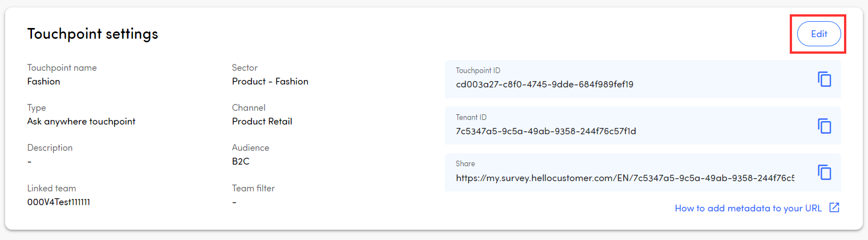The width and height of the screenshot is (868, 240).
Task: Copy the Tenant ID
Action: click(x=824, y=126)
